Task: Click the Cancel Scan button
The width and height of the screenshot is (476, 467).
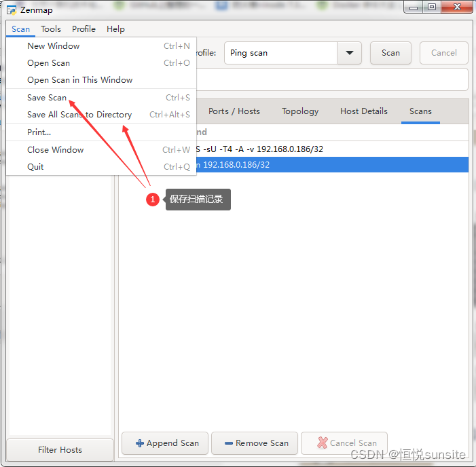Action: [x=344, y=443]
